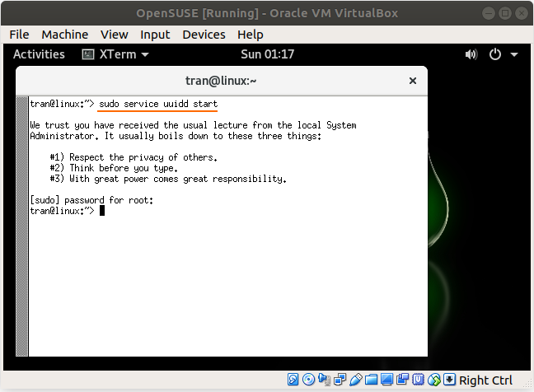534x392 pixels.
Task: Open the volume icon in GNOME top bar
Action: click(x=471, y=54)
